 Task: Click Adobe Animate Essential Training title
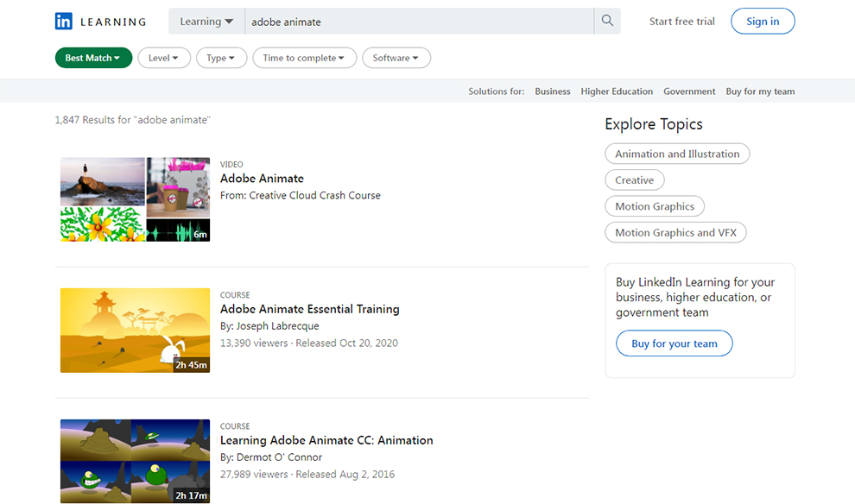[x=310, y=309]
